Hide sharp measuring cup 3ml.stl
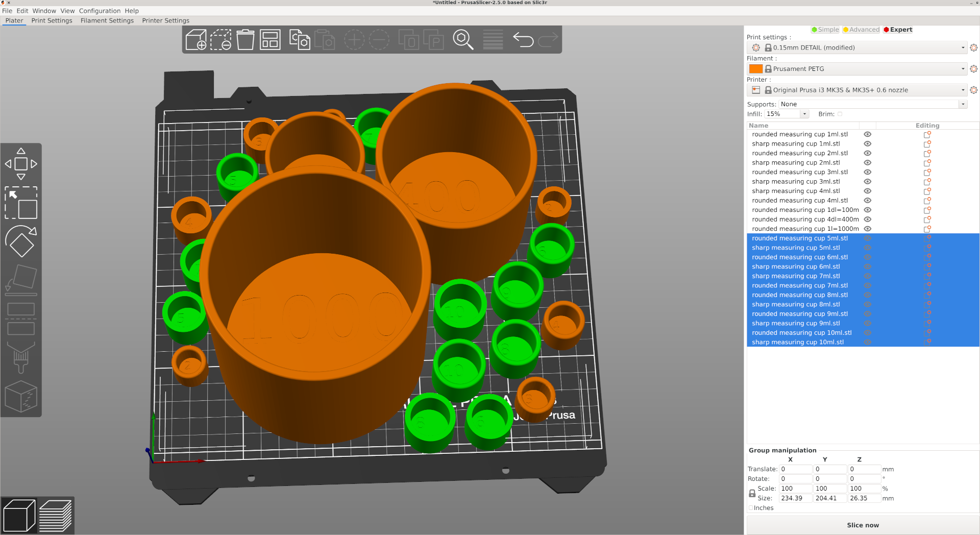The width and height of the screenshot is (980, 535). click(867, 182)
